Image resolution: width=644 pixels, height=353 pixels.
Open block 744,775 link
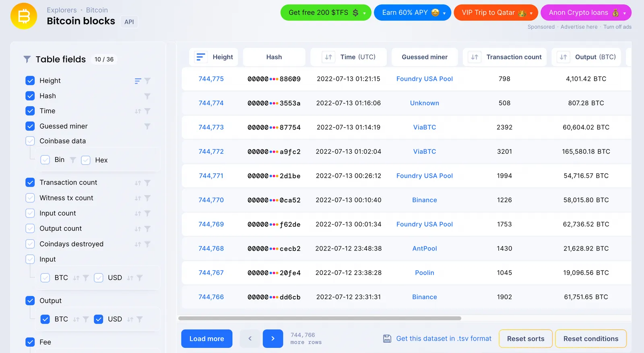tap(211, 79)
